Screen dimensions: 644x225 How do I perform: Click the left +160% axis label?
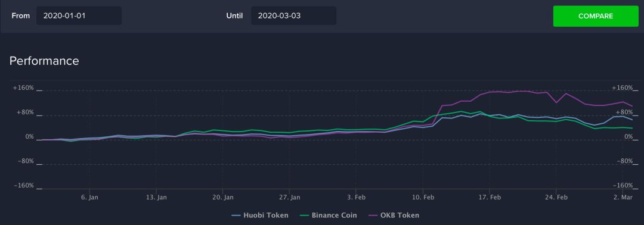[23, 87]
